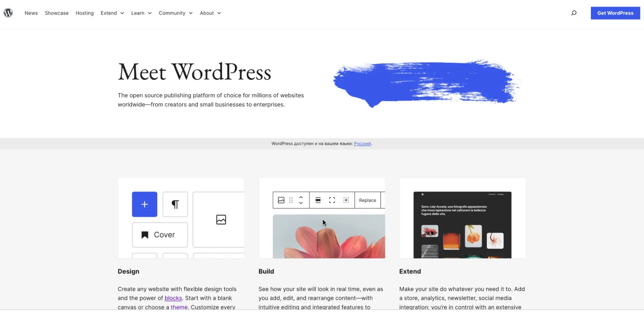The image size is (644, 323).
Task: Open the search magnifier icon
Action: point(574,13)
